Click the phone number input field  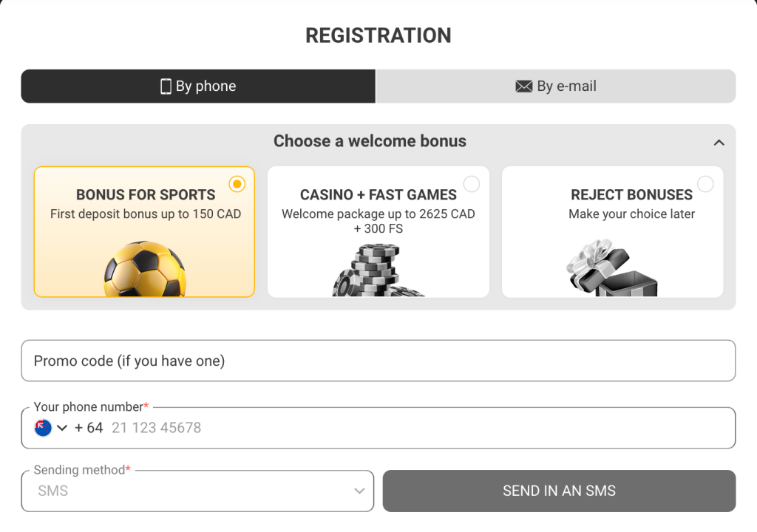tap(414, 428)
